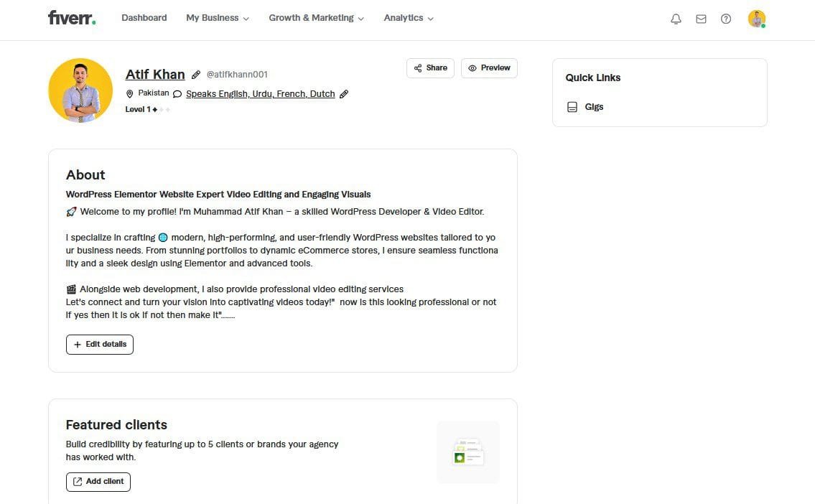
Task: Open the Gigs quick link
Action: tap(594, 107)
